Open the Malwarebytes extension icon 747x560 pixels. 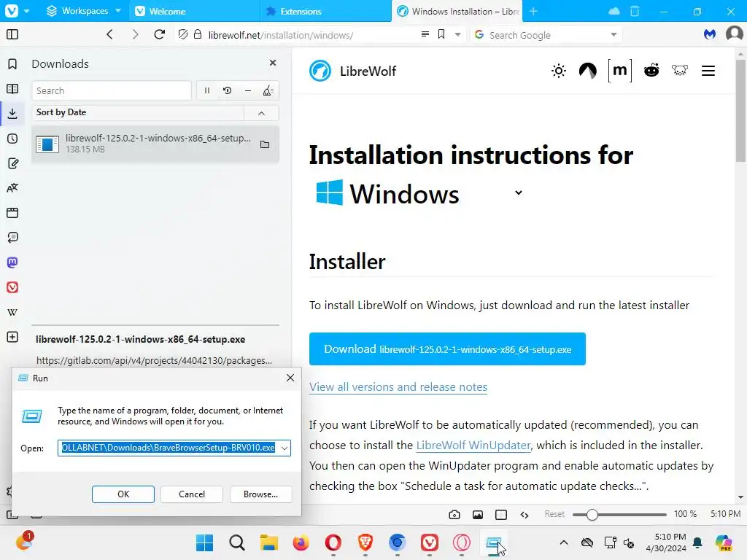[710, 34]
